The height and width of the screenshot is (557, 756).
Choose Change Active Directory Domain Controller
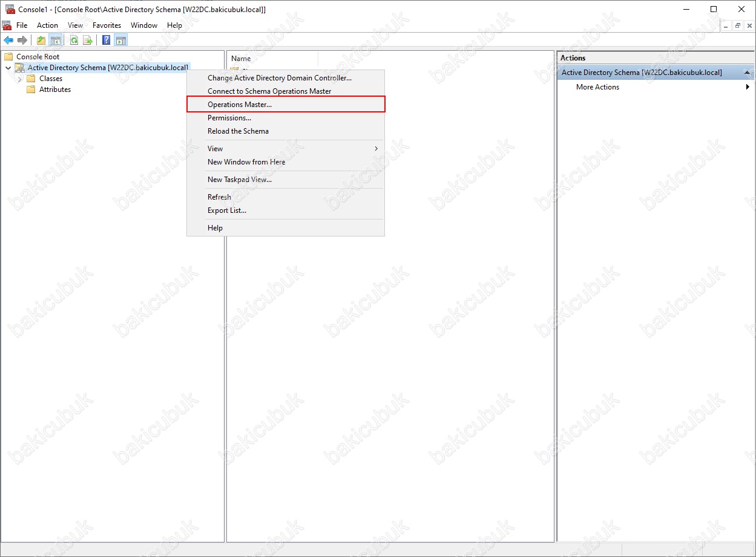tap(286, 78)
